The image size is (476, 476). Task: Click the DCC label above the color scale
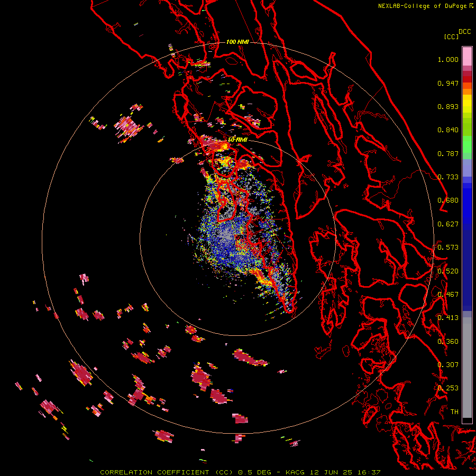click(464, 32)
